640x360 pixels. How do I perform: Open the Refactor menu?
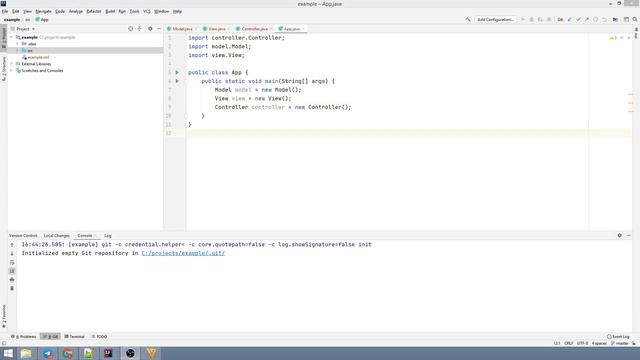93,11
